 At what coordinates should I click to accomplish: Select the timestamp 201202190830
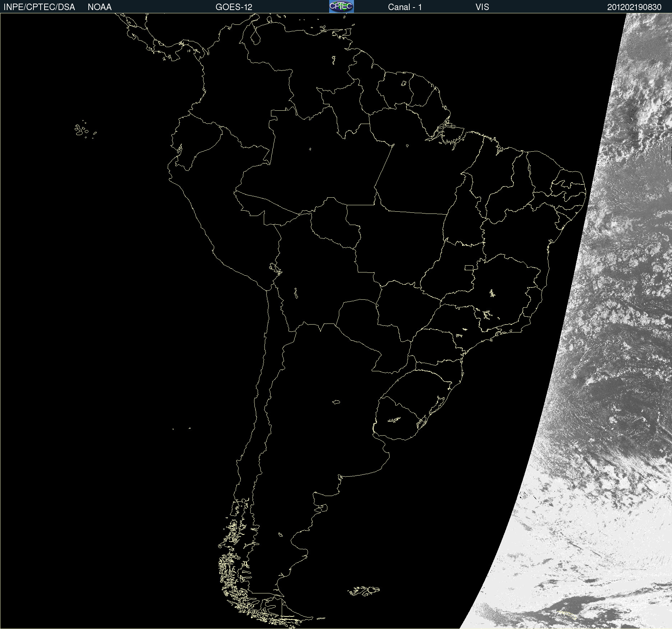click(x=634, y=7)
